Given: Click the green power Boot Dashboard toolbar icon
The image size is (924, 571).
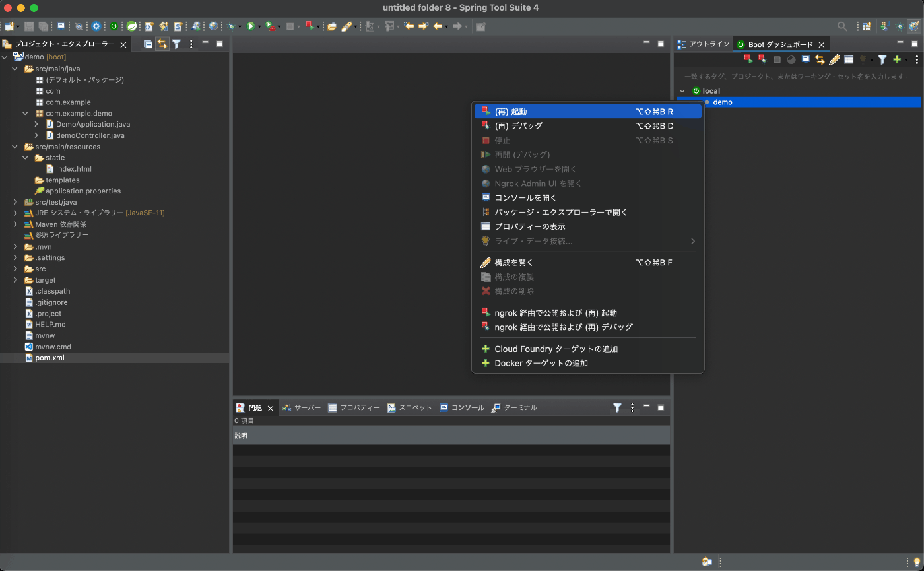Looking at the screenshot, I should tap(114, 26).
